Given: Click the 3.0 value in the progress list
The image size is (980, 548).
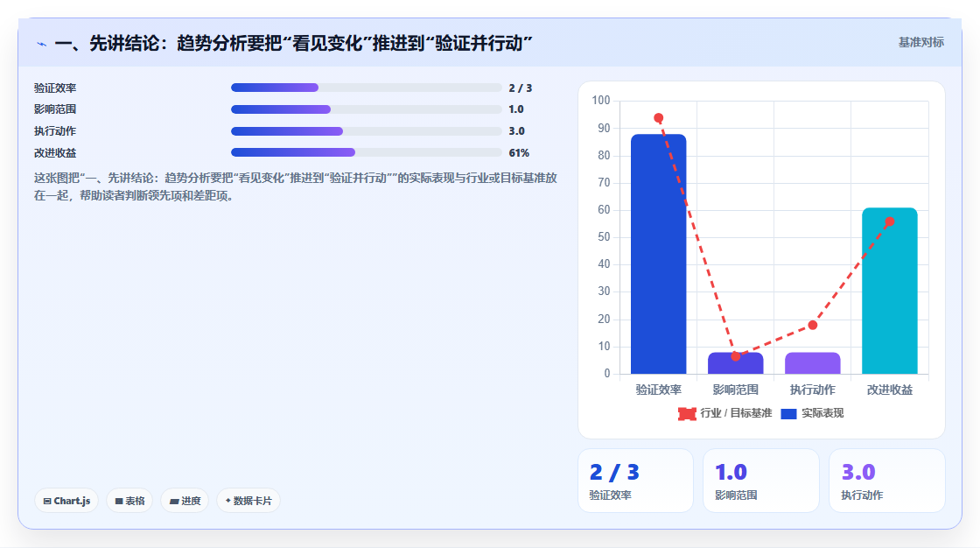Looking at the screenshot, I should pos(517,131).
